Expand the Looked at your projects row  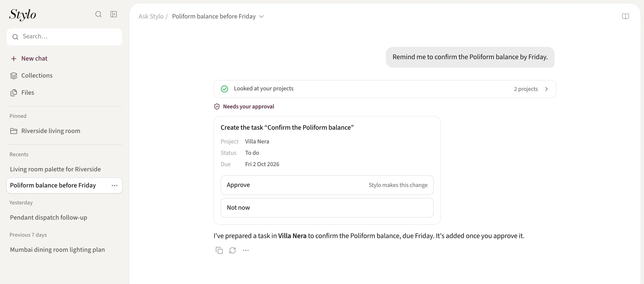pos(385,89)
